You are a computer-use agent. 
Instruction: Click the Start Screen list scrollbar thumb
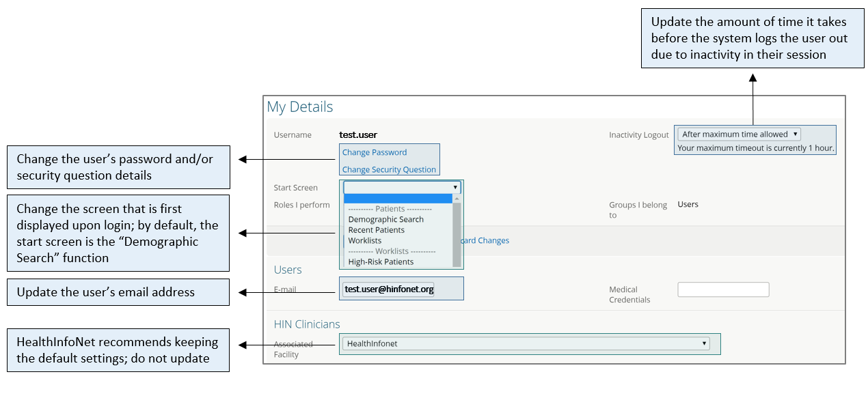(457, 232)
